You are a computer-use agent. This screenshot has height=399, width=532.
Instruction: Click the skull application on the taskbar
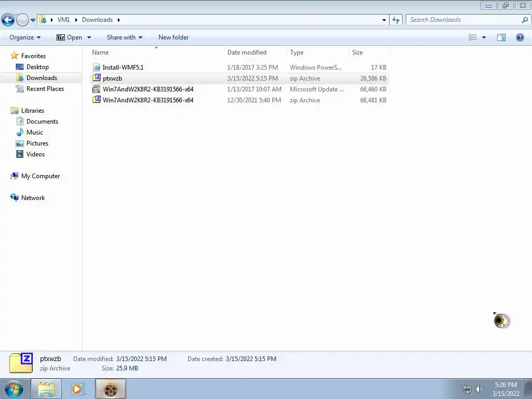pos(111,389)
